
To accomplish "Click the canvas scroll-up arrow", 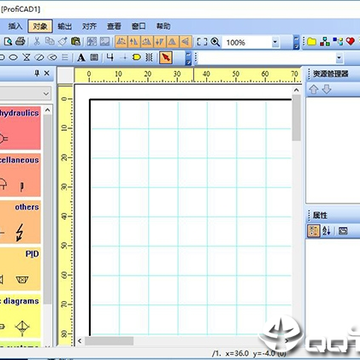I will tap(296, 90).
